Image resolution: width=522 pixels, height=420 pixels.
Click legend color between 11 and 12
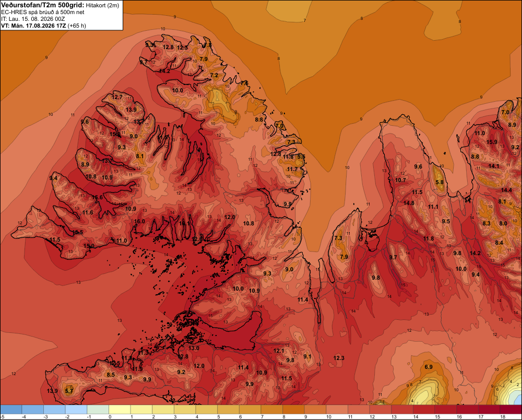point(359,410)
